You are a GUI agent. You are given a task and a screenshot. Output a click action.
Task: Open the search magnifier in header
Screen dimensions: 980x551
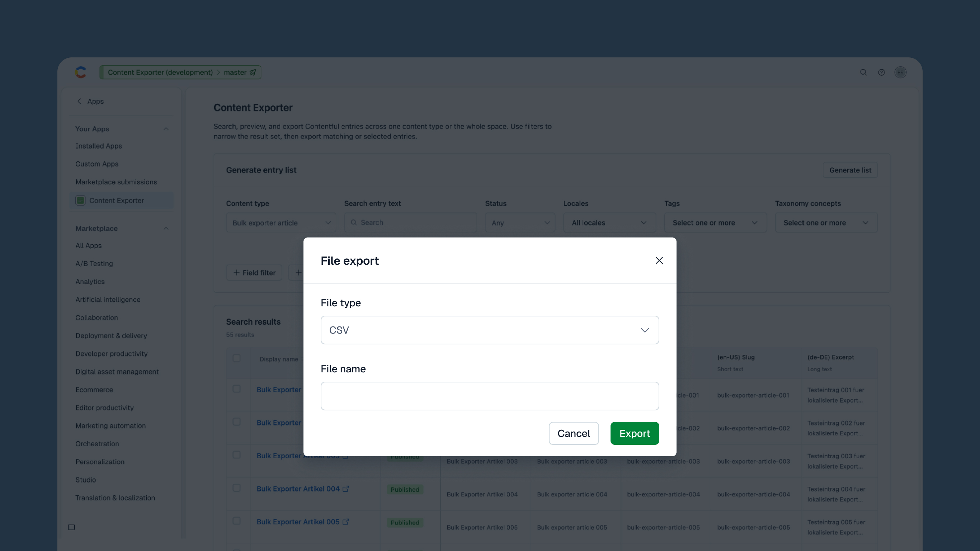point(863,72)
